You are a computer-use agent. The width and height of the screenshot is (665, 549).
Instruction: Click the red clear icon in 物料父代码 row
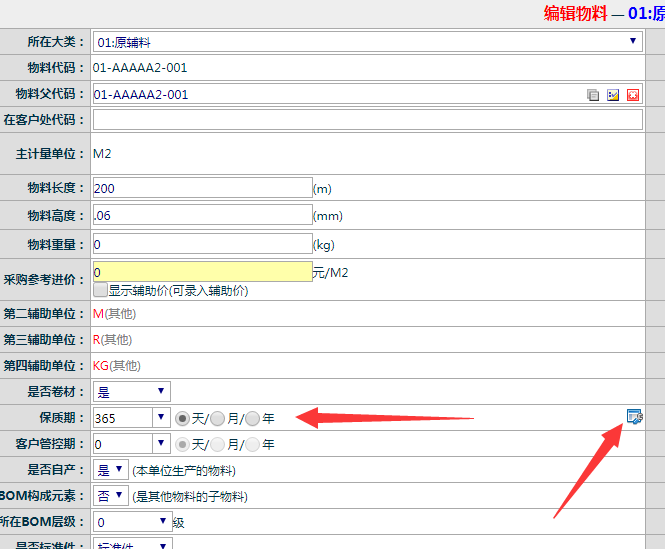tap(633, 95)
